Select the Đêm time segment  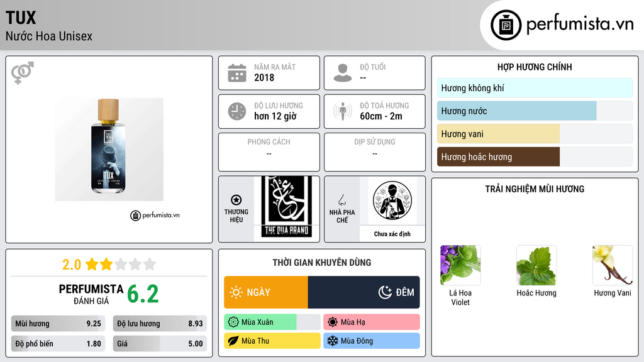click(364, 292)
